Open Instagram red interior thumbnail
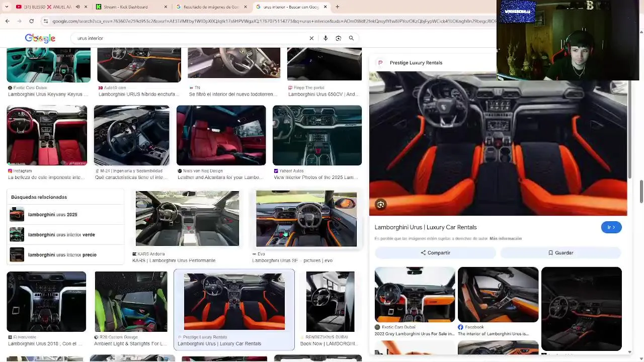 [x=47, y=135]
